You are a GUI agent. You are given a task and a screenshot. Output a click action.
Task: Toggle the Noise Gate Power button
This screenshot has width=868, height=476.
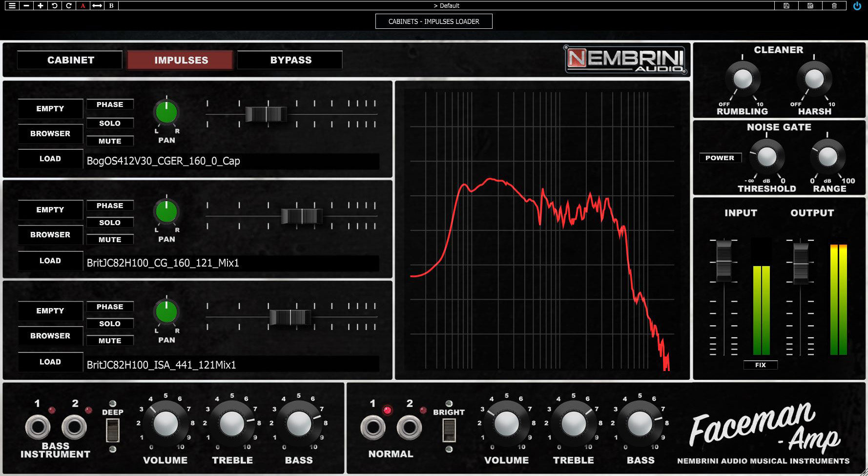point(720,158)
